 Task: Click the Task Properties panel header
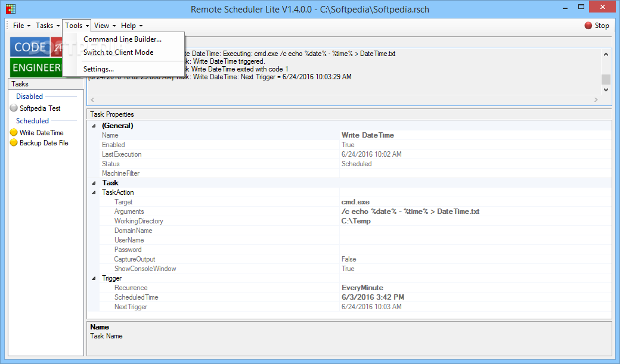[349, 114]
